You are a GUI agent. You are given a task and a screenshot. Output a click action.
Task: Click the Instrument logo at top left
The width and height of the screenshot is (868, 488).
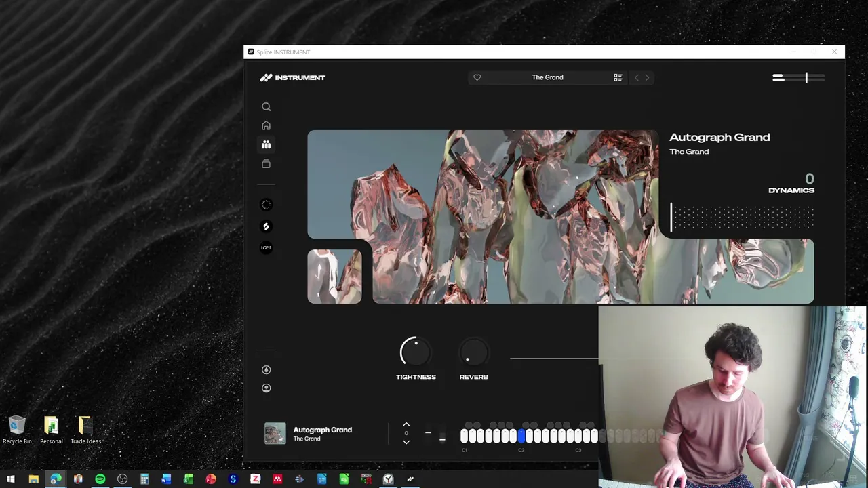pos(292,77)
